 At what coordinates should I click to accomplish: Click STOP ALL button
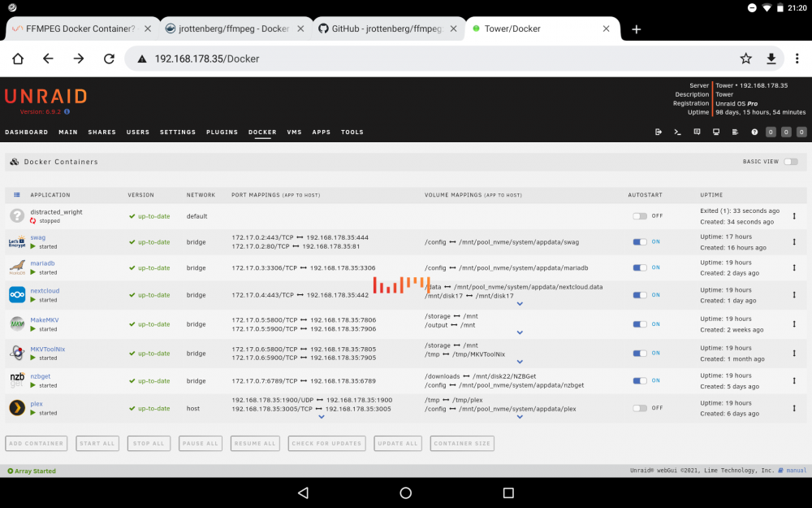149,443
